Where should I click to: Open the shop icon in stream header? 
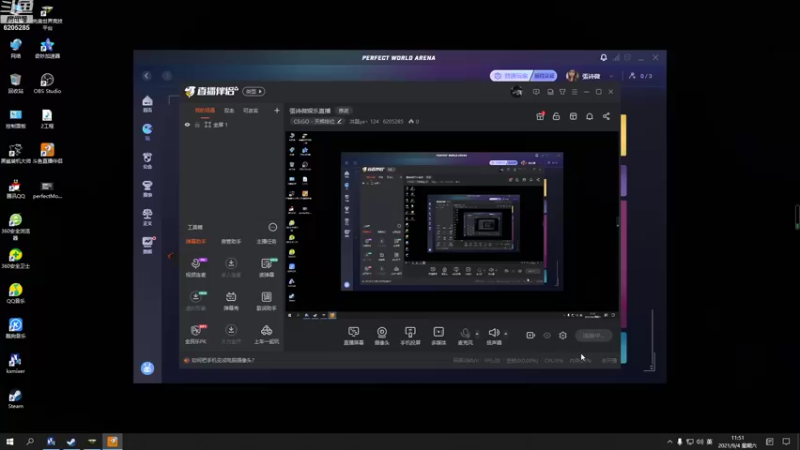pos(573,116)
